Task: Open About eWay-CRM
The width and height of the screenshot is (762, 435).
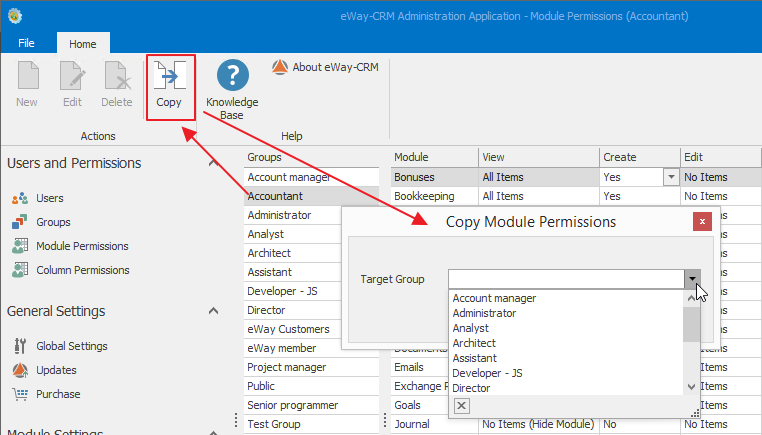Action: click(x=325, y=67)
